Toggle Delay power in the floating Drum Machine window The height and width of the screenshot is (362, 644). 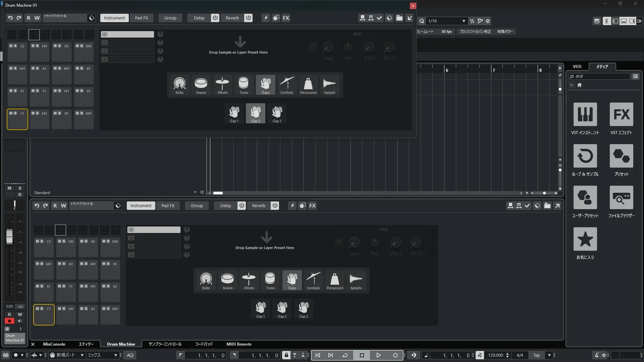click(x=215, y=18)
